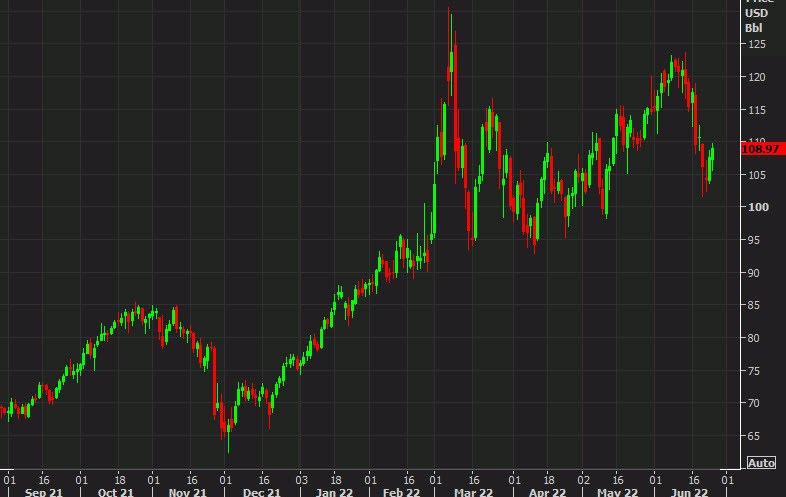Click the 125 price axis label
This screenshot has width=786, height=497.
pyautogui.click(x=757, y=44)
